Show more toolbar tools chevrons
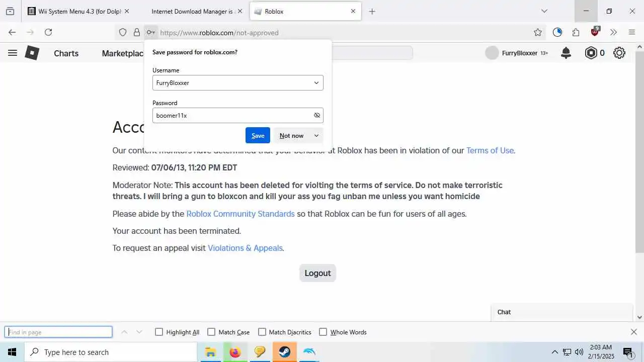This screenshot has width=644, height=362. click(x=613, y=32)
